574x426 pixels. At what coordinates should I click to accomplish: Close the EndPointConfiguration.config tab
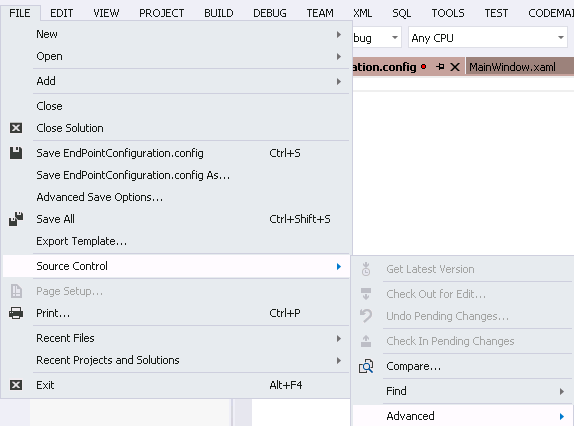pyautogui.click(x=455, y=67)
